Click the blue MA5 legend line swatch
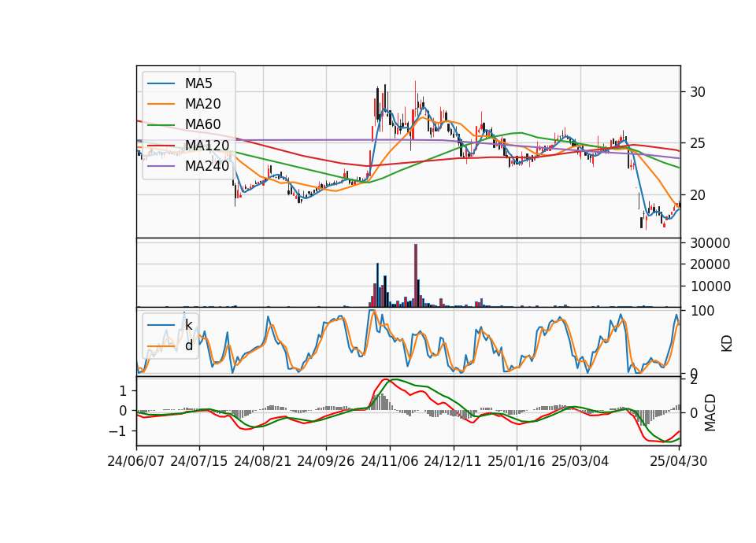Image resolution: width=756 pixels, height=543 pixels. (x=161, y=84)
